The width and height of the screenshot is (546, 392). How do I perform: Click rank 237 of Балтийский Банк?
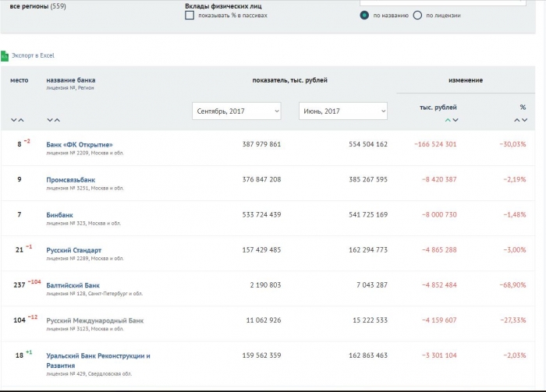19,285
